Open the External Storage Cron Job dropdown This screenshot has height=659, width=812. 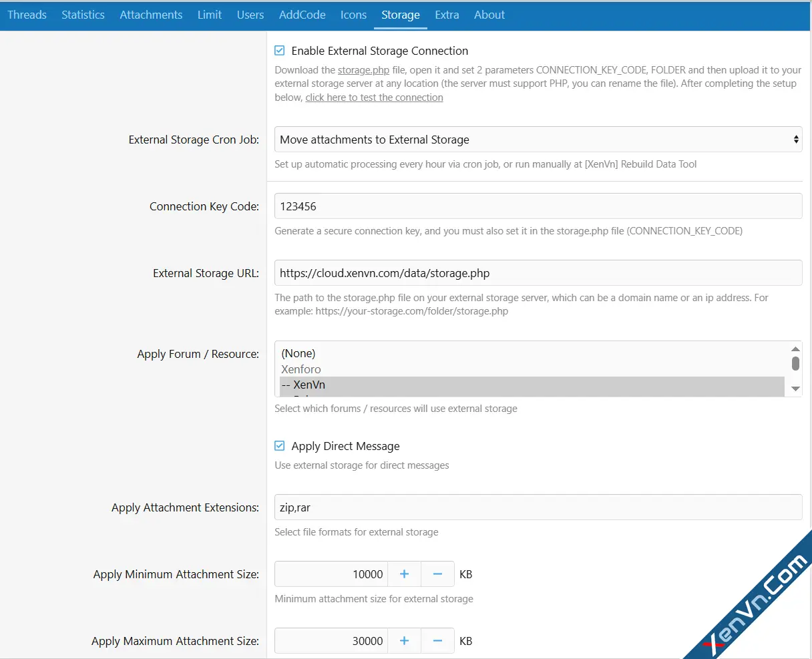tap(538, 140)
